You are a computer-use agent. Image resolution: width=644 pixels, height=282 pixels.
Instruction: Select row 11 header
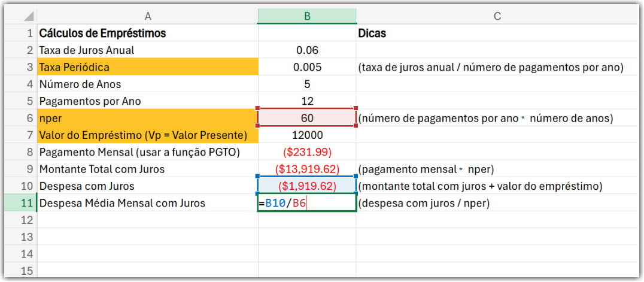coord(20,203)
